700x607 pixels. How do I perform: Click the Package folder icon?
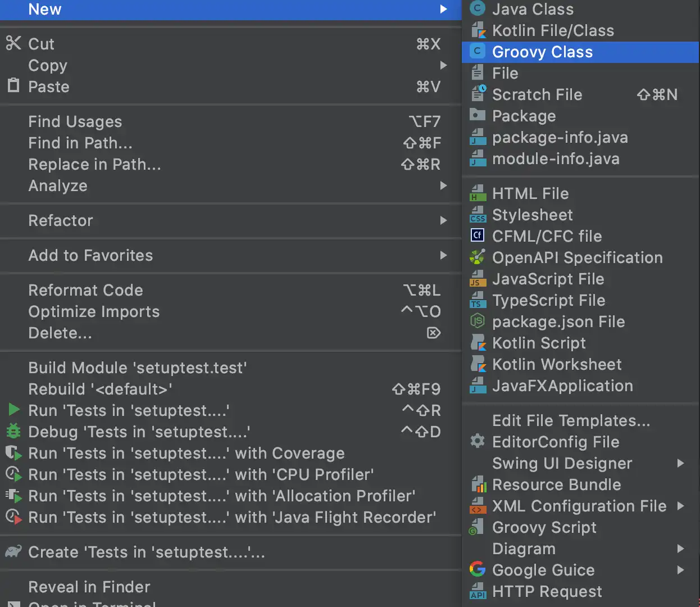[477, 115]
